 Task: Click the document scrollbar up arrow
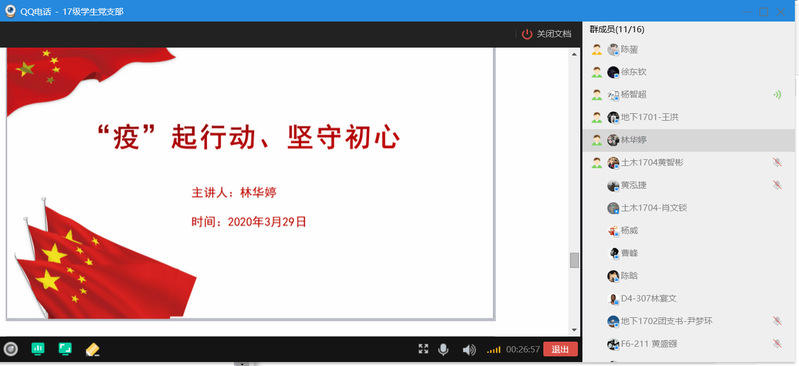click(x=574, y=54)
